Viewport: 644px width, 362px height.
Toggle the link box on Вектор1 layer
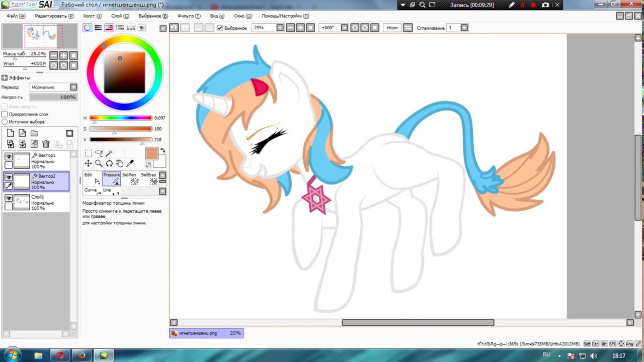pos(9,165)
